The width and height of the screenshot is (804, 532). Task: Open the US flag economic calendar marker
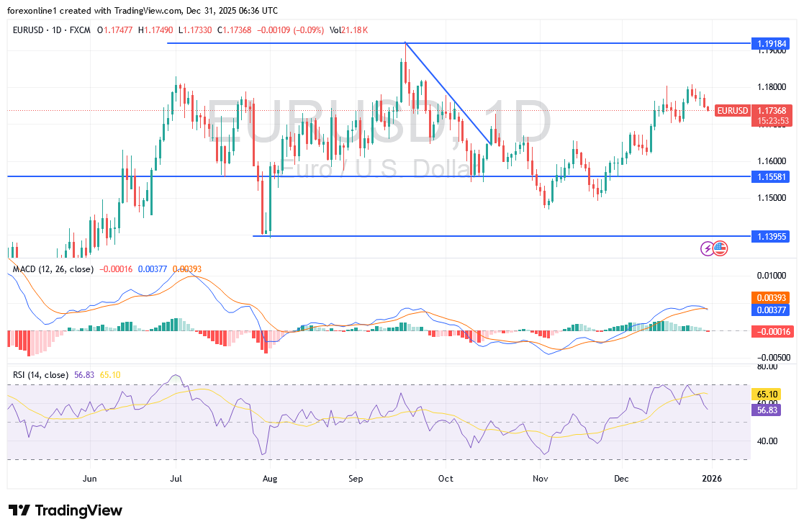pyautogui.click(x=720, y=248)
